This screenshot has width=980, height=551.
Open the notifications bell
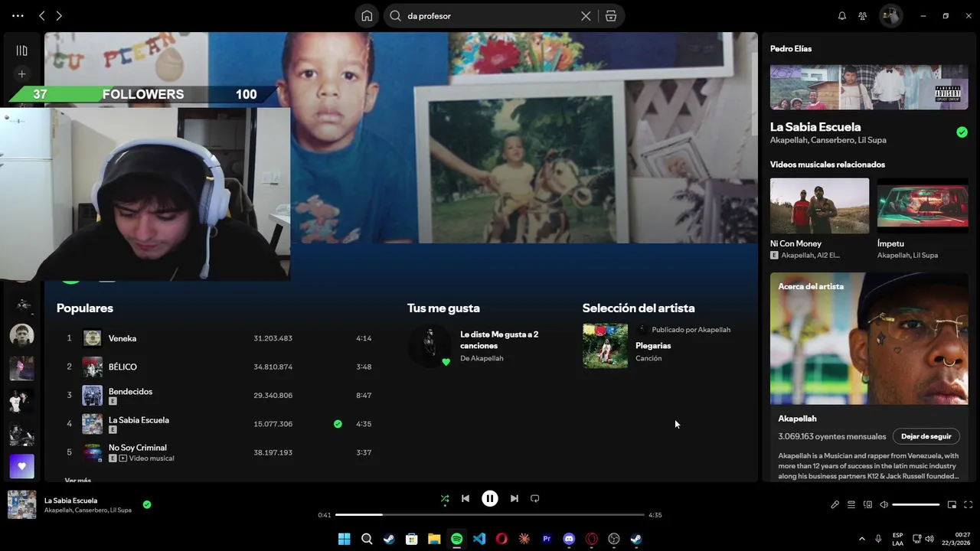(x=842, y=16)
